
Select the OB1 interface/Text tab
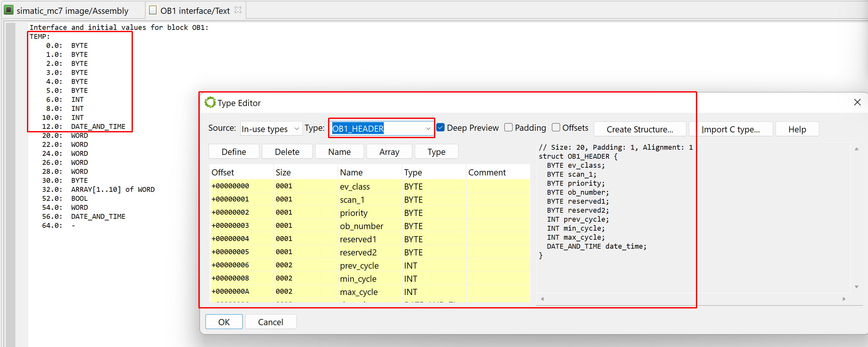(195, 11)
